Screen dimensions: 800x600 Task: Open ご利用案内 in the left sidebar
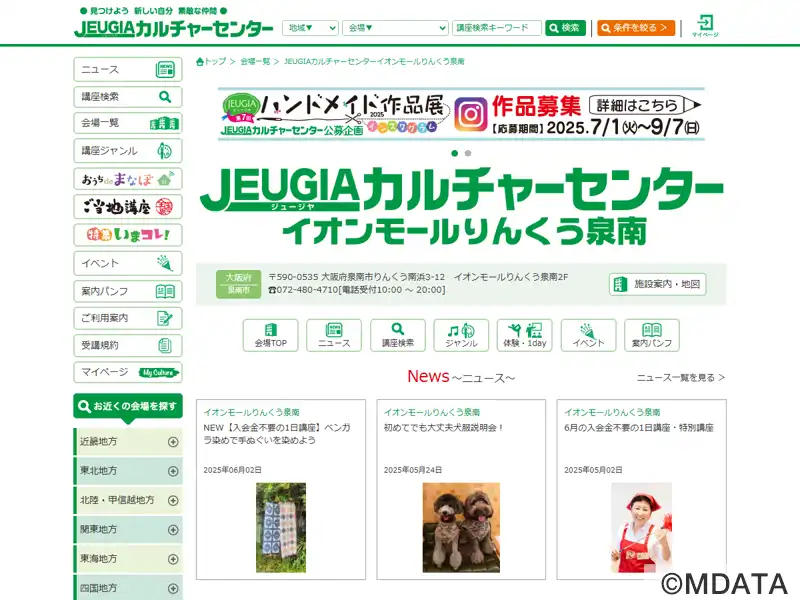128,318
